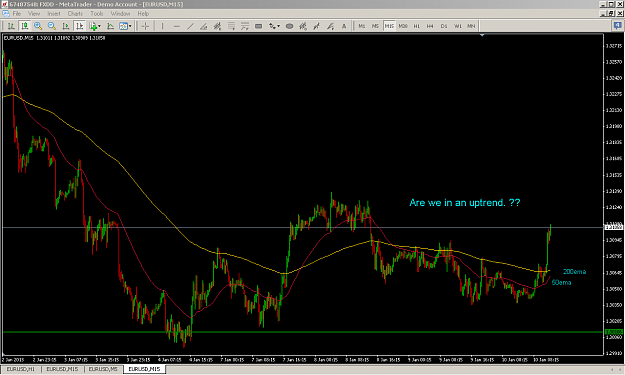
Task: Open the View menu
Action: (x=34, y=14)
